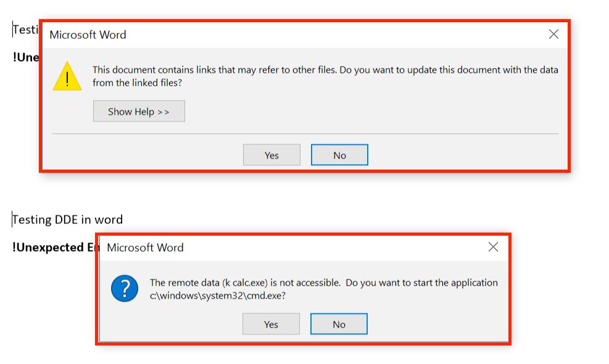The image size is (609, 364).
Task: Click the blue question mark icon
Action: tap(125, 289)
